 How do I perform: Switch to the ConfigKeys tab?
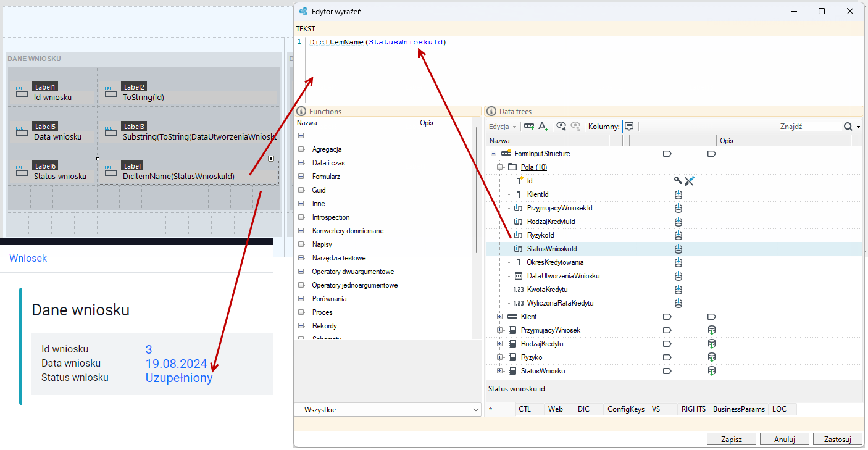(x=626, y=409)
